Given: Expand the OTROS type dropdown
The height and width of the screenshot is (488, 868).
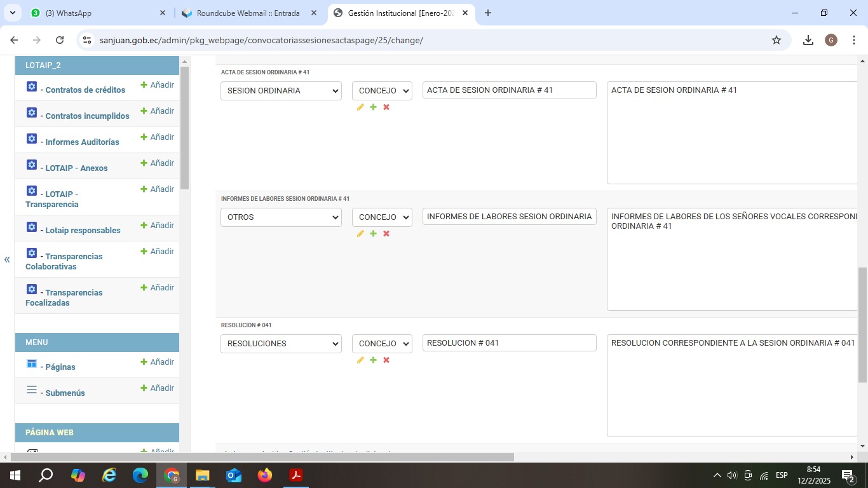Looking at the screenshot, I should [x=281, y=217].
